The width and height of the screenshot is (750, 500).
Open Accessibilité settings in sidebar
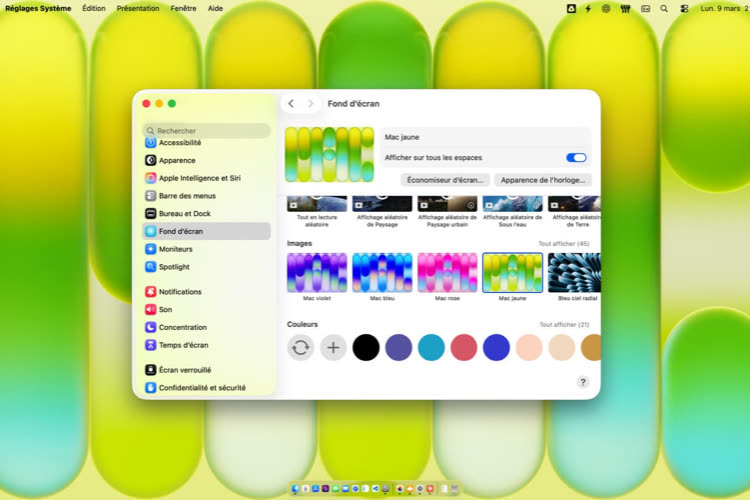(179, 143)
